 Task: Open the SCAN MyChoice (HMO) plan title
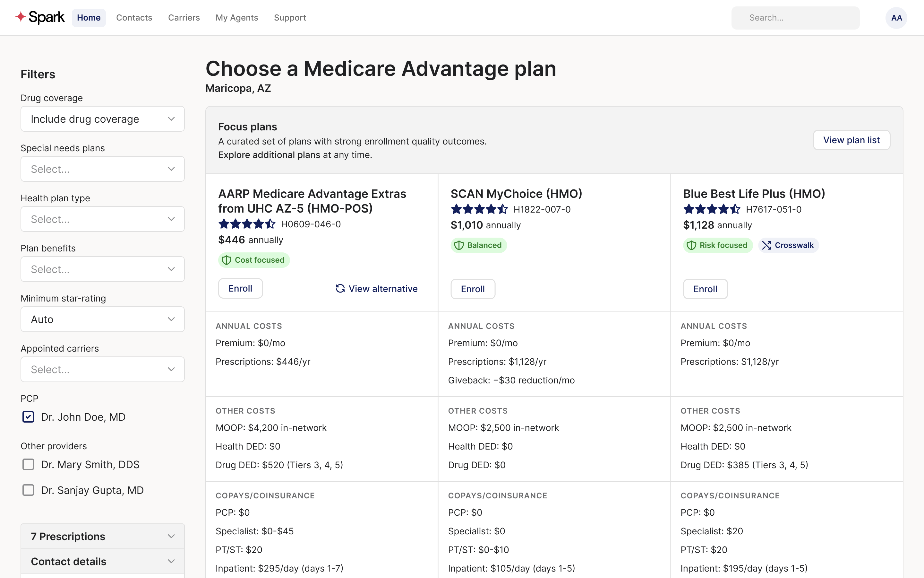[516, 194]
